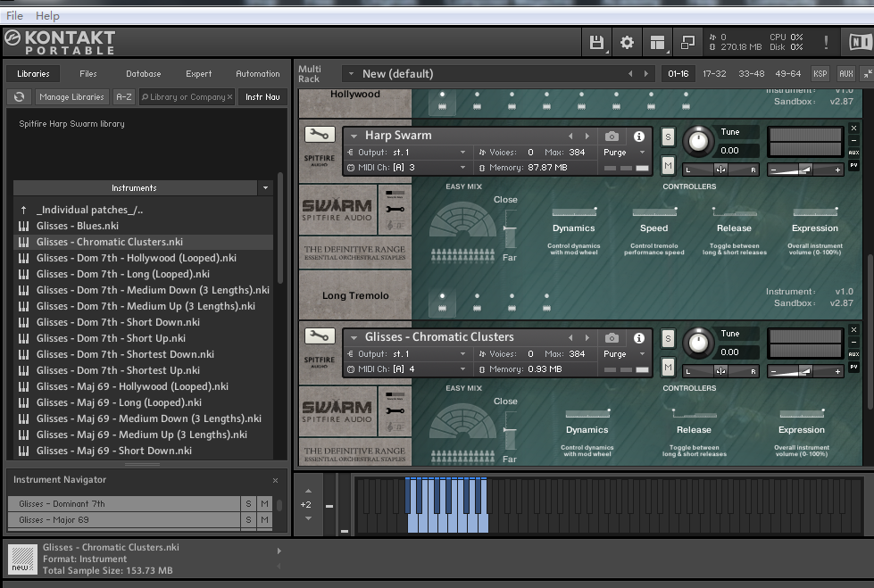
Task: Expand Glisses Chromatic Clusters name dropdown
Action: [x=354, y=338]
